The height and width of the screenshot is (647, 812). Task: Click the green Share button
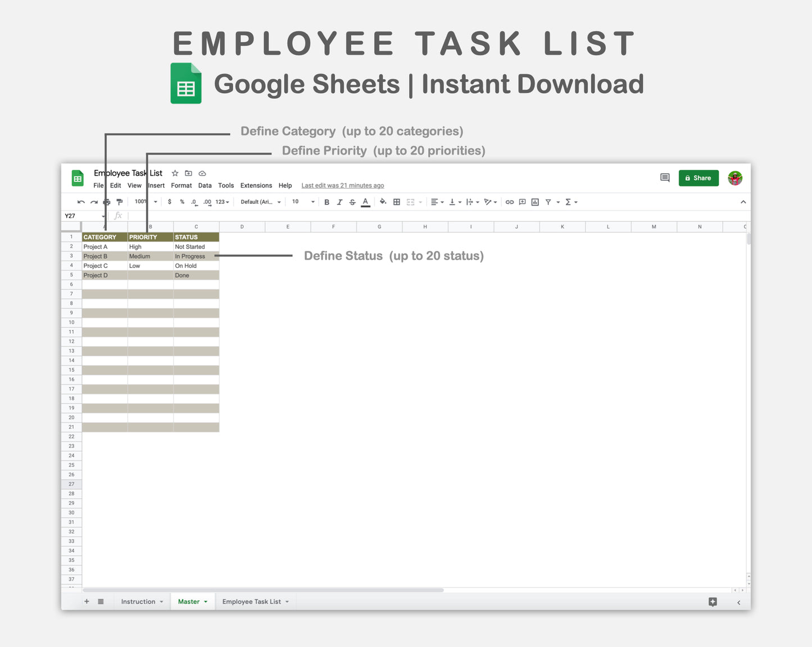698,177
